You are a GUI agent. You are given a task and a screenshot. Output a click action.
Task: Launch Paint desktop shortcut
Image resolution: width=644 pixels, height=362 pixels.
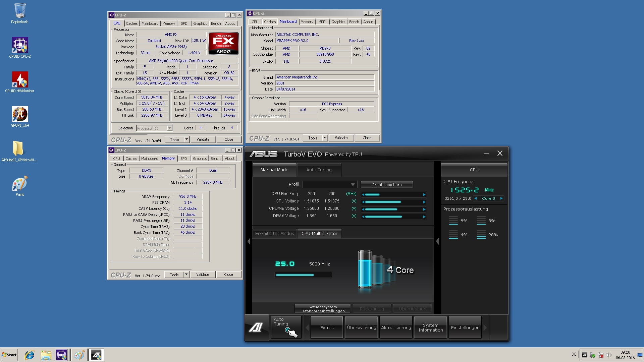coord(20,186)
